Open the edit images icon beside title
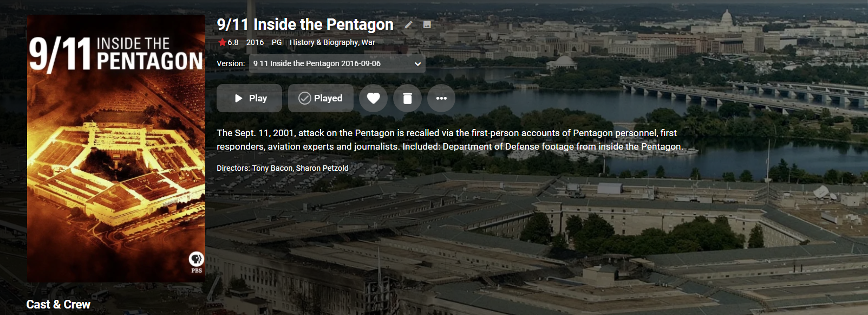 427,24
